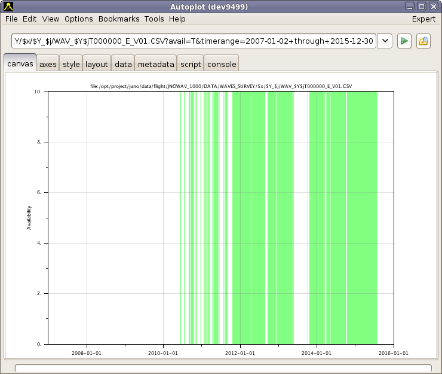The image size is (442, 374).
Task: Switch to the console tab
Action: pos(222,64)
